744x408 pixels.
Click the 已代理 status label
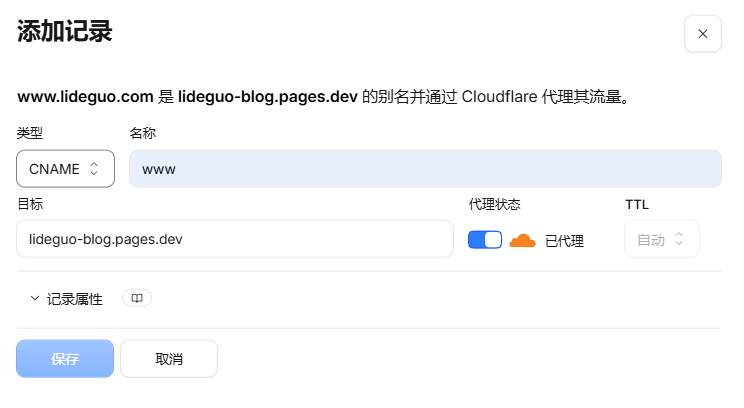point(564,241)
